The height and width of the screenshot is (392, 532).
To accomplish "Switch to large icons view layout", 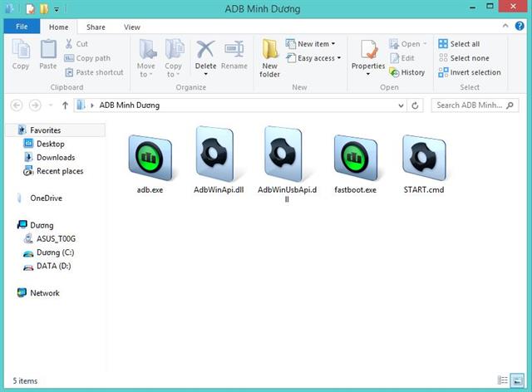I will pos(517,380).
